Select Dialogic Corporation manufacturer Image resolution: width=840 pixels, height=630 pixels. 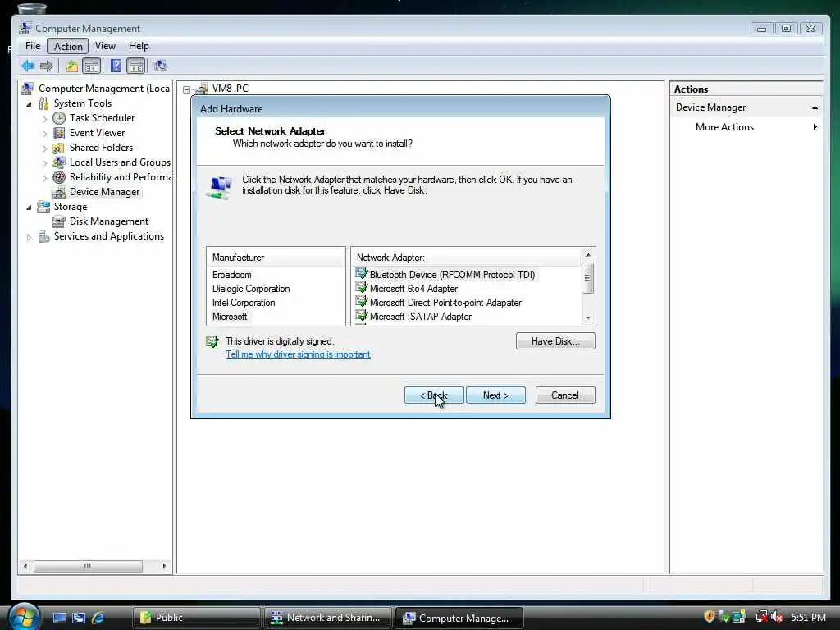[x=251, y=289]
